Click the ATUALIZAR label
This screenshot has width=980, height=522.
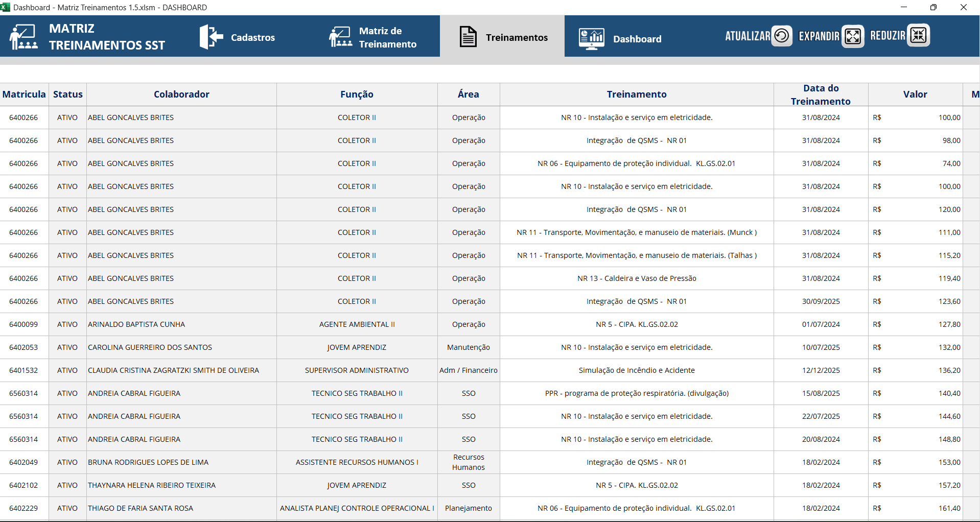pos(748,36)
